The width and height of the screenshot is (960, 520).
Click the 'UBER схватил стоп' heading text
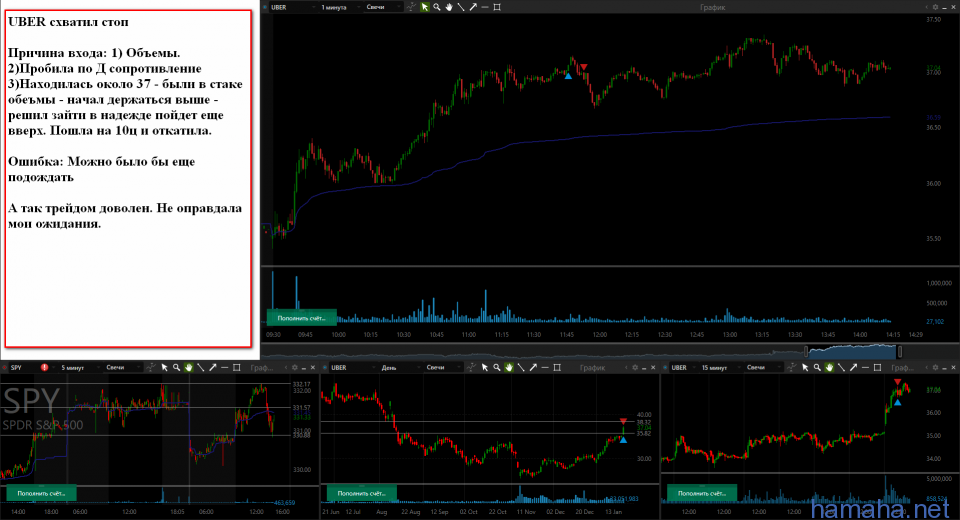tap(69, 22)
